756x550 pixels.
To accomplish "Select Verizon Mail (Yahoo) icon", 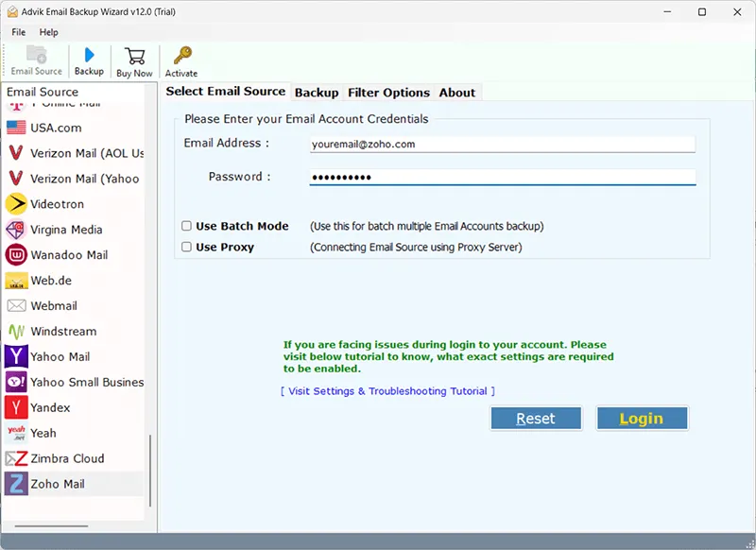I will coord(16,179).
